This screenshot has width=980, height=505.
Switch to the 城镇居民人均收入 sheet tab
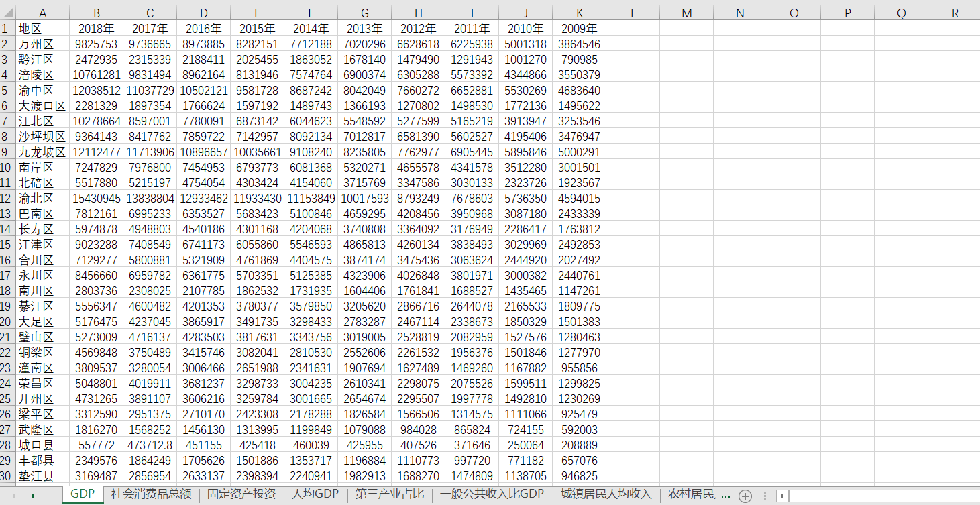click(606, 494)
